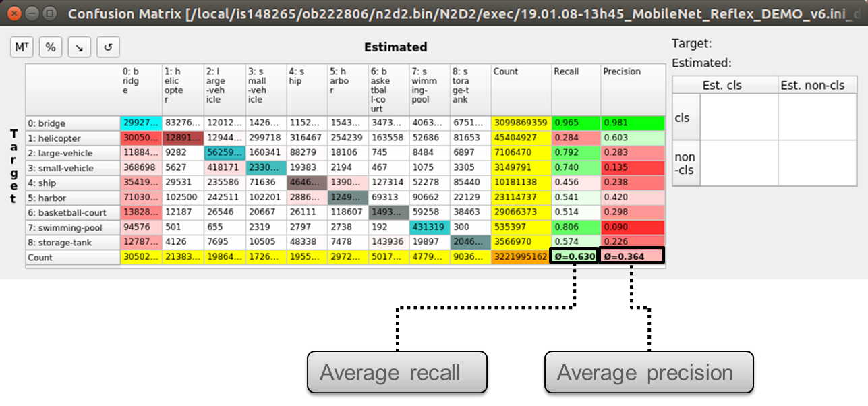Click the basketball-court recall cell 0.514
868x406 pixels.
[576, 212]
